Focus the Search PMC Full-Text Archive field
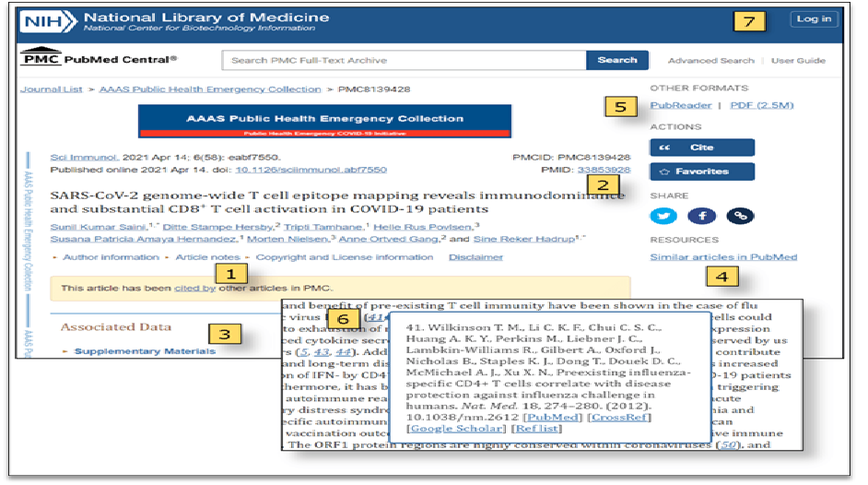 405,60
